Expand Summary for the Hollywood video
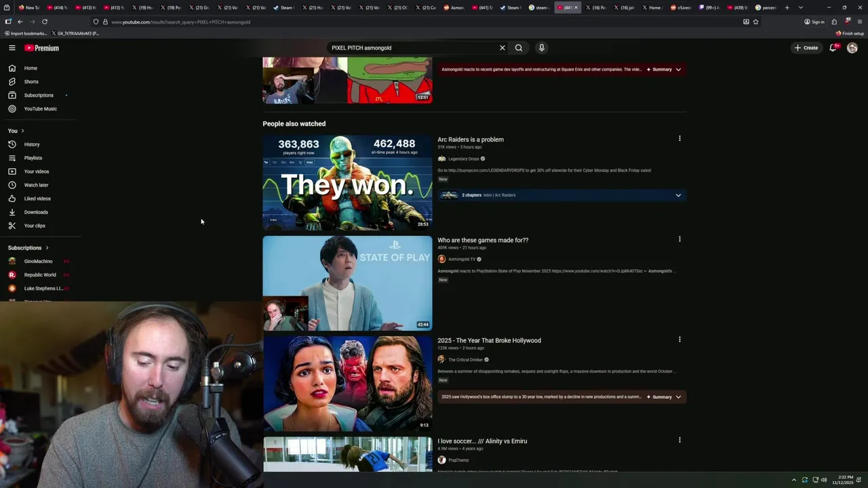Image resolution: width=868 pixels, height=488 pixels. pyautogui.click(x=664, y=397)
